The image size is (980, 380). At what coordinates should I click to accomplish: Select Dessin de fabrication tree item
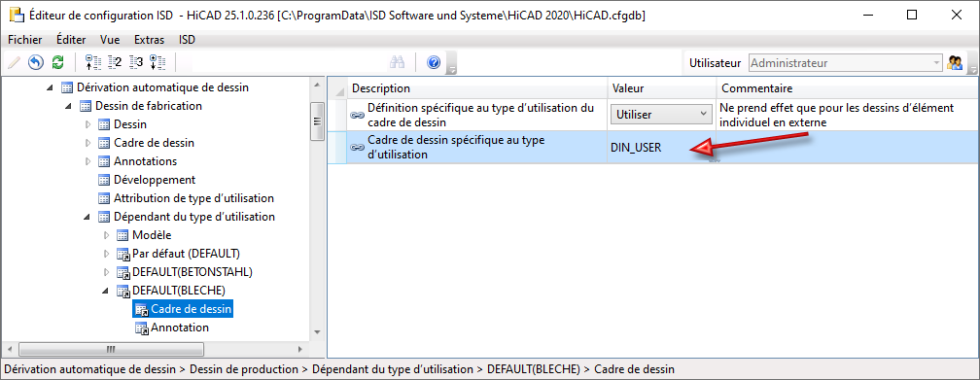[x=148, y=106]
